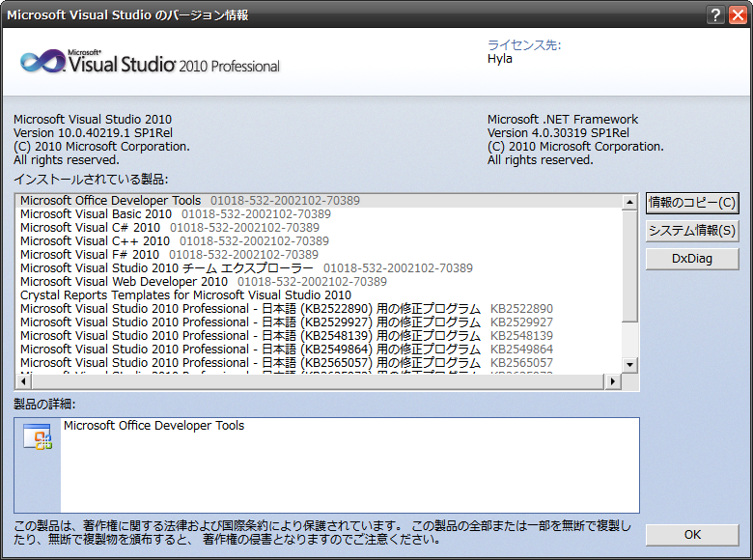Click the ライセンス先: label
Image resolution: width=753 pixels, height=560 pixels.
(524, 45)
